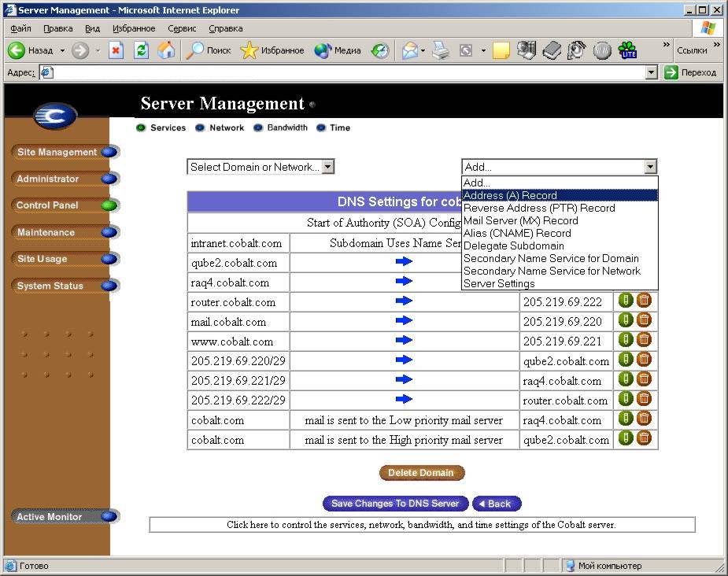Choose Delegate Subdomain option

point(560,246)
